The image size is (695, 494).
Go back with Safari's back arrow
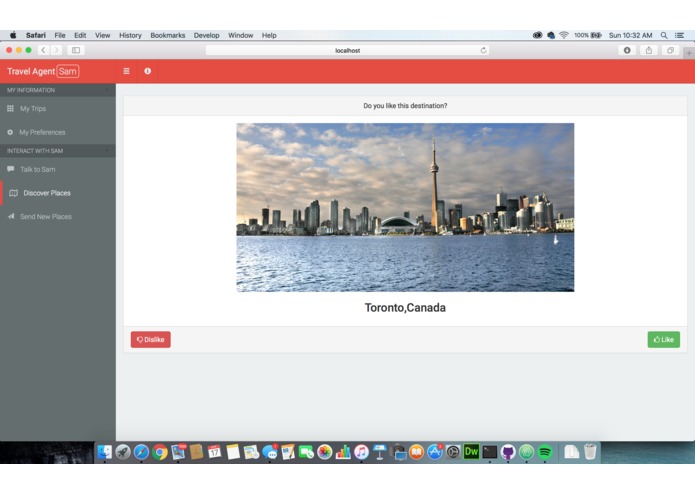(43, 50)
